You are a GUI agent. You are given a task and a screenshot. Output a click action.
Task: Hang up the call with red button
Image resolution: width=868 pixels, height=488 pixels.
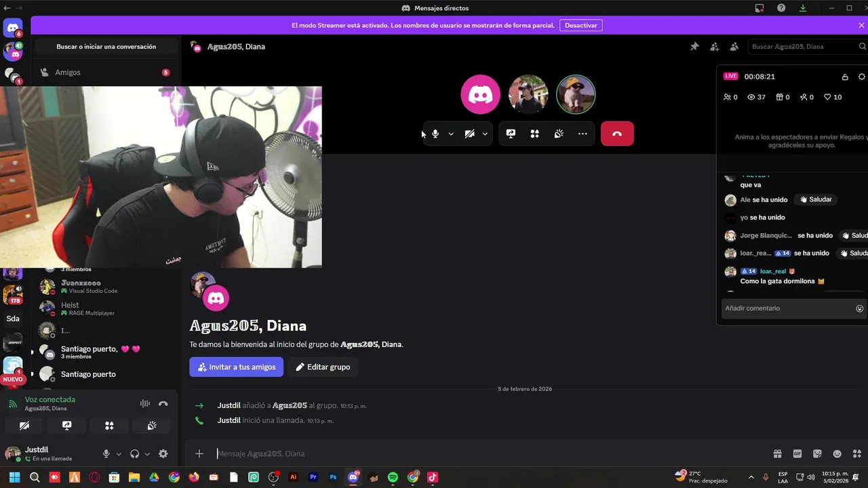[x=617, y=134]
